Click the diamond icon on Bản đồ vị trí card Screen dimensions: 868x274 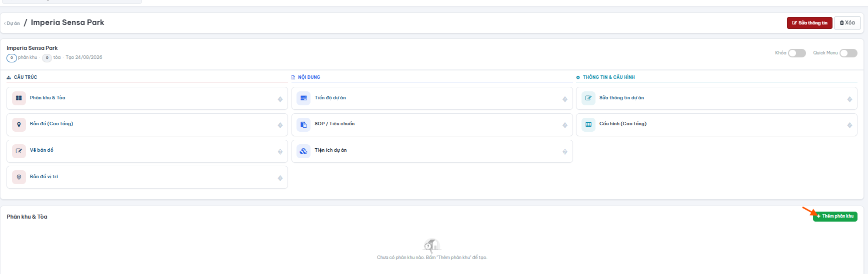coord(280,178)
